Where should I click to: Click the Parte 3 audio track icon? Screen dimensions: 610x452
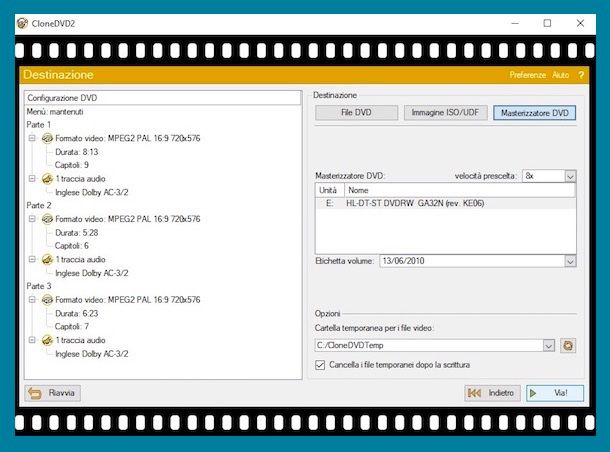click(x=47, y=340)
